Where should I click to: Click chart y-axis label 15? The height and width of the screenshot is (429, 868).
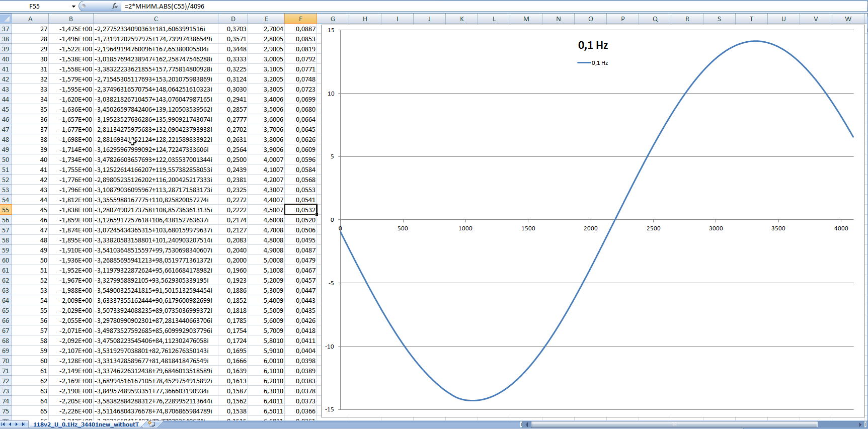pos(331,30)
